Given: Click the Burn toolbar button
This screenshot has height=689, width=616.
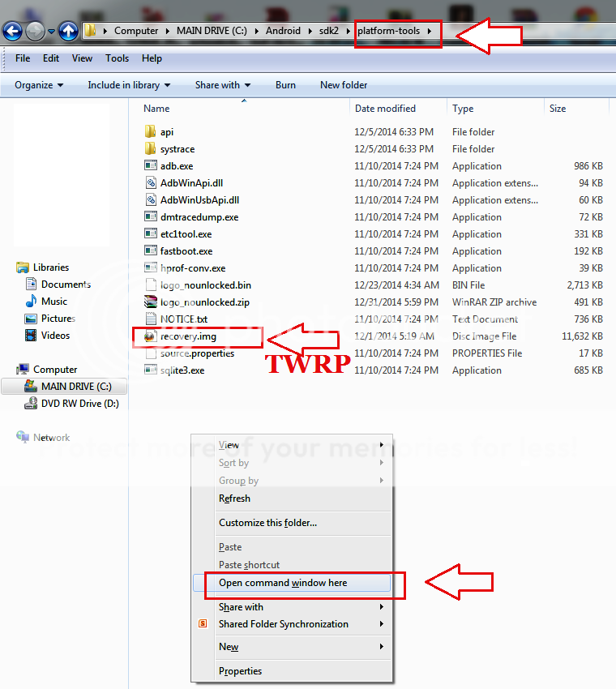Looking at the screenshot, I should 285,85.
